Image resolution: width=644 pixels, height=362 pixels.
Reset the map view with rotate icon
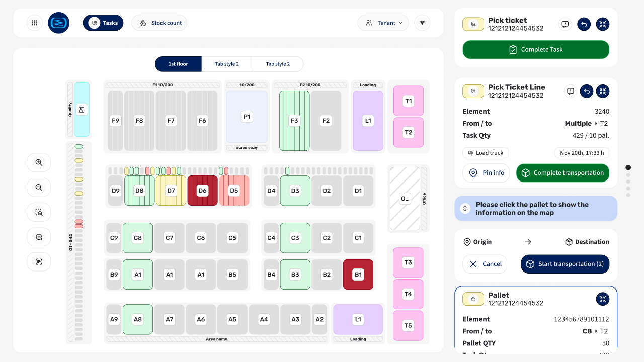pos(39,237)
